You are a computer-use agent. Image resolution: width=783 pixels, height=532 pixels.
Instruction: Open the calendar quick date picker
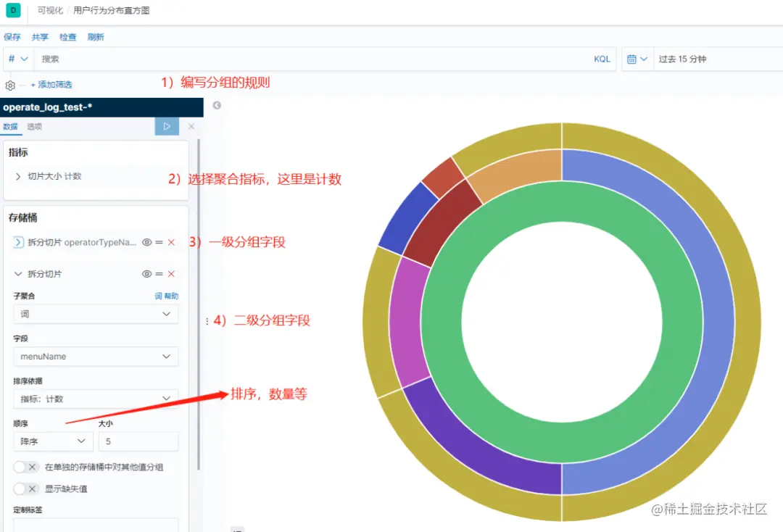pyautogui.click(x=637, y=59)
